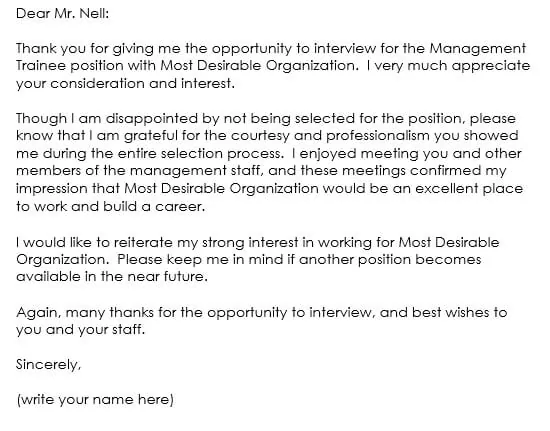Click the word 'professionalism'

(x=378, y=136)
